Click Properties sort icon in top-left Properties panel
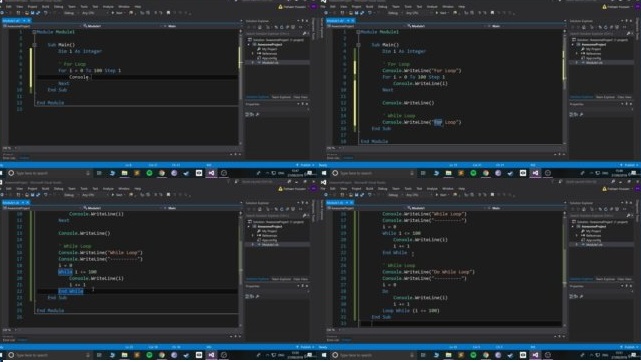Image resolution: width=641 pixels, height=362 pixels. [x=252, y=114]
